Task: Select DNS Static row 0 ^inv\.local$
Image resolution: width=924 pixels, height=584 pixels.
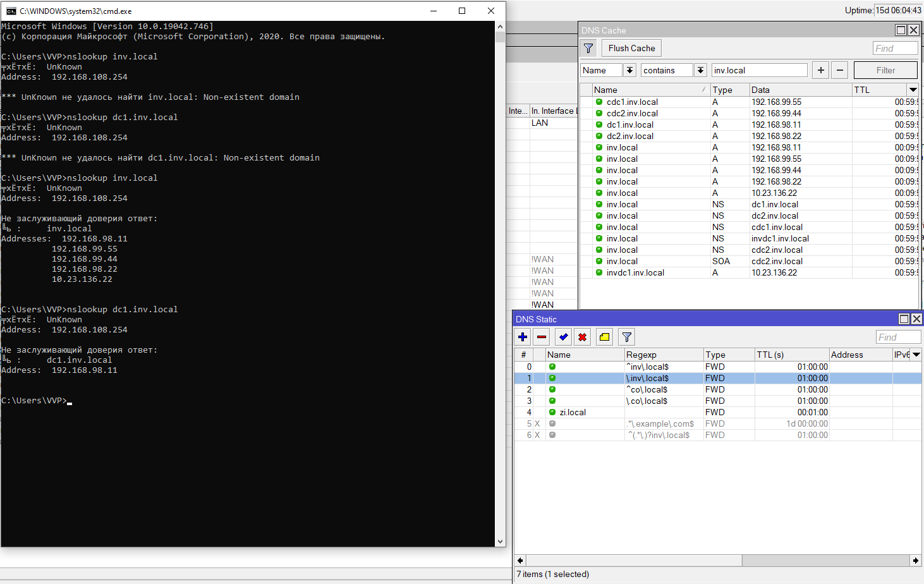Action: coord(718,367)
